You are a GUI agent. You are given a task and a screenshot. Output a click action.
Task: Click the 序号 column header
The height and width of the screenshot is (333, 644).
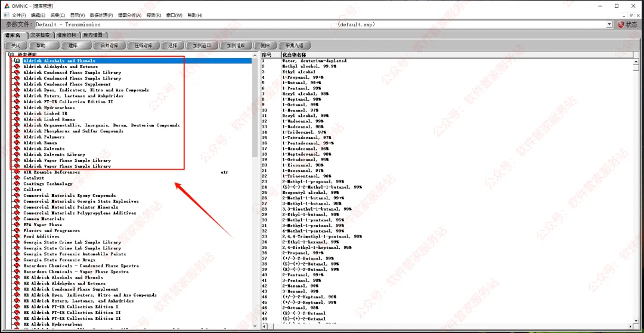[271, 55]
